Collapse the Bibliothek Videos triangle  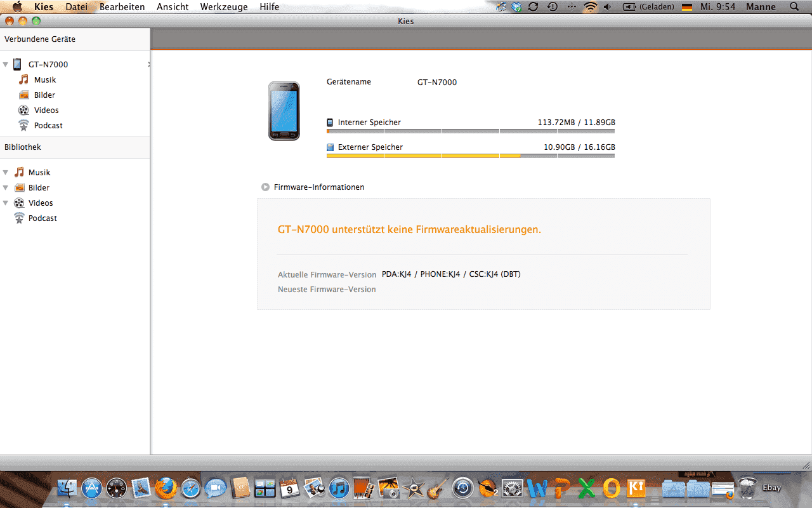click(x=6, y=203)
